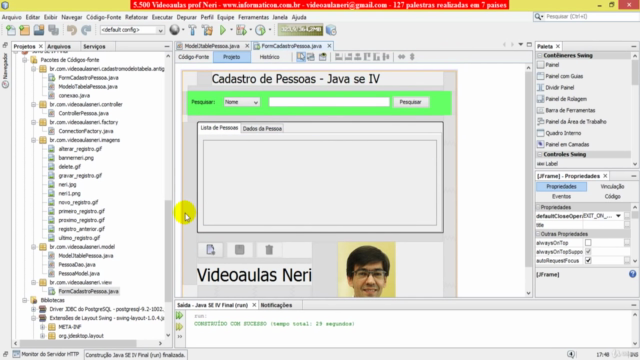640x360 pixels.
Task: Click the Open Project toolbar icon
Action: tap(39, 30)
